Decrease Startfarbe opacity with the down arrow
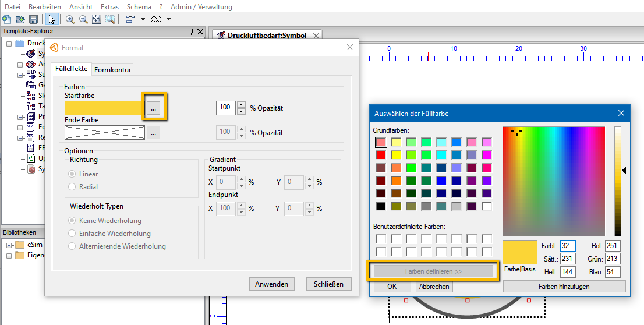Screen dimensions: 644x325 [242, 111]
